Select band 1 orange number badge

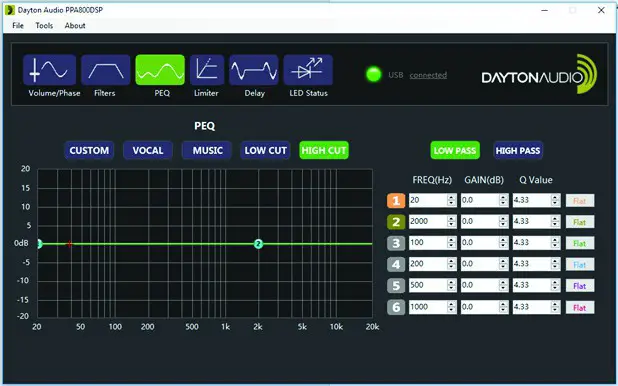click(x=396, y=201)
